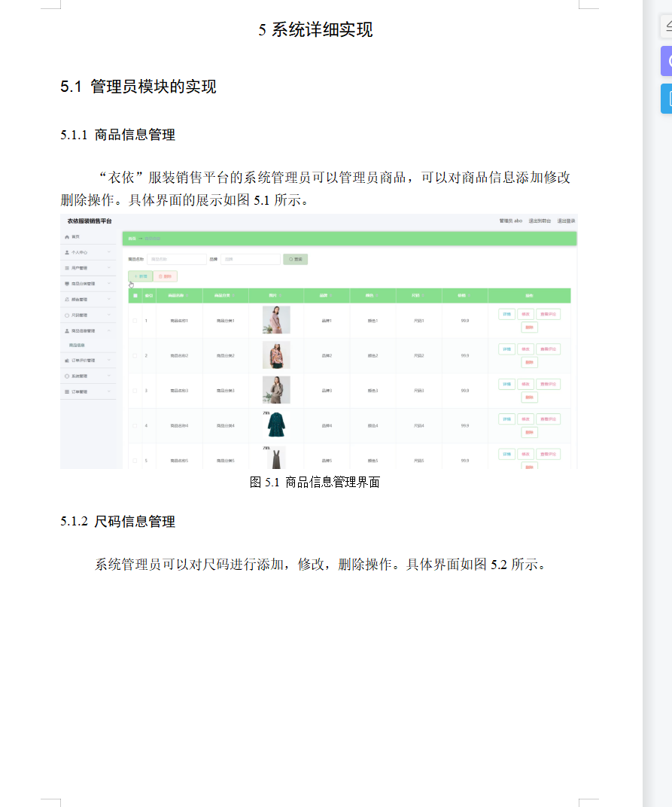Click the 个人中心 person icon
The width and height of the screenshot is (672, 807).
point(67,252)
